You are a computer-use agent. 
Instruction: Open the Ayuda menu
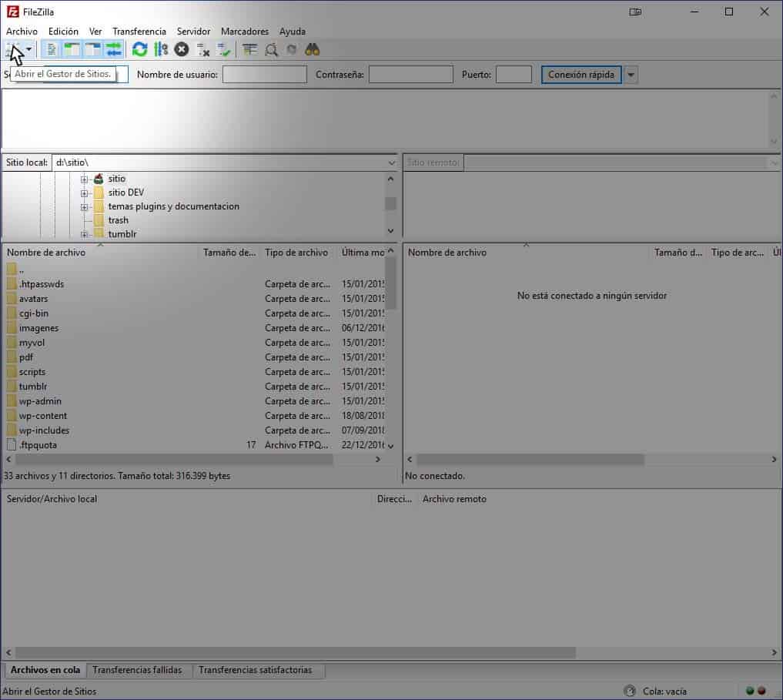coord(293,32)
